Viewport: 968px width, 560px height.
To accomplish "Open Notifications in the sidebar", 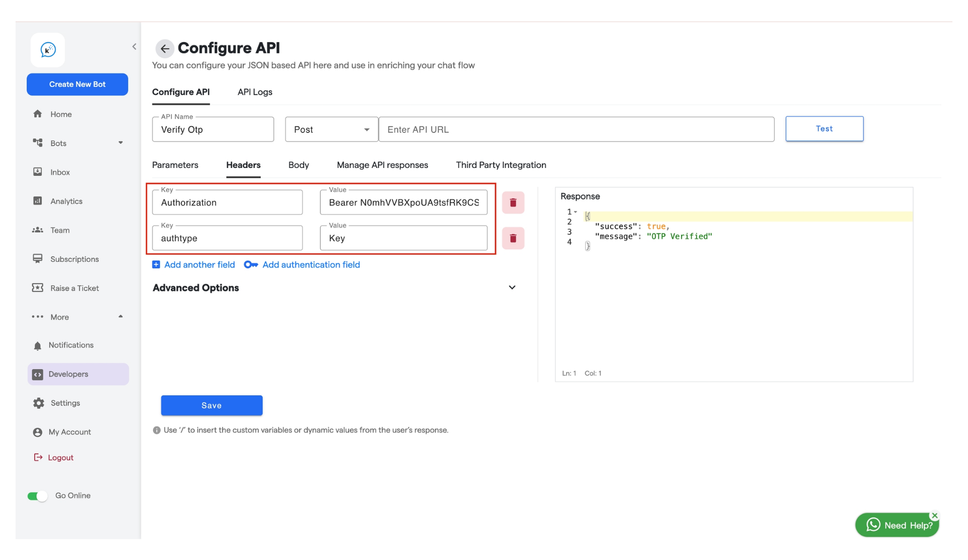I will click(x=71, y=345).
